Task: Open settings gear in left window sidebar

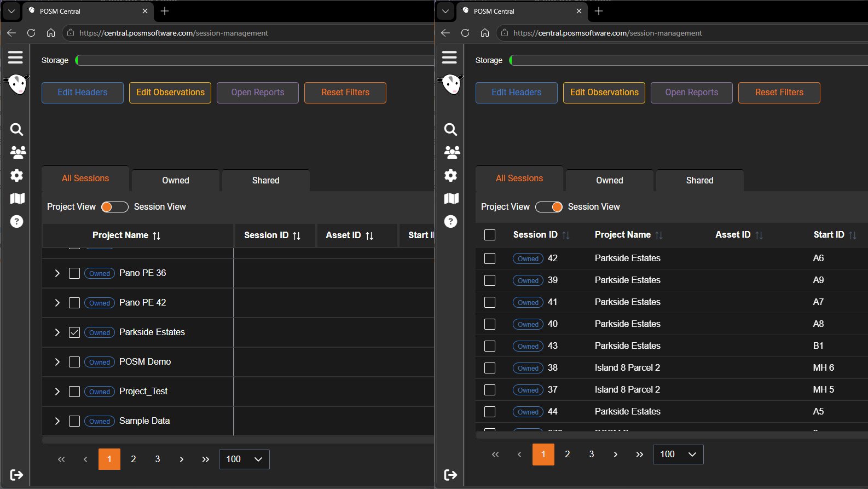Action: (16, 175)
